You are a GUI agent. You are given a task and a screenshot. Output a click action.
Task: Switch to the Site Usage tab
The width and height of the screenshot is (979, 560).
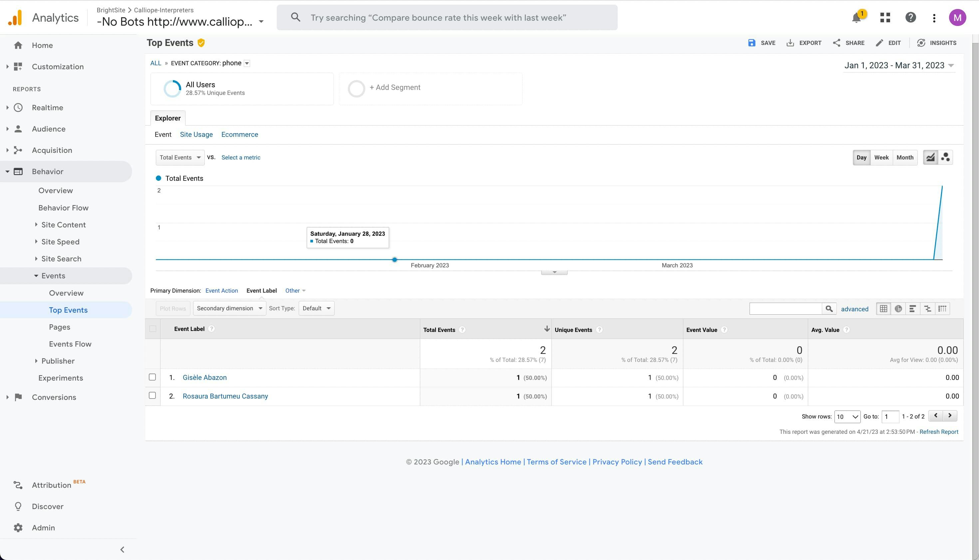coord(196,135)
